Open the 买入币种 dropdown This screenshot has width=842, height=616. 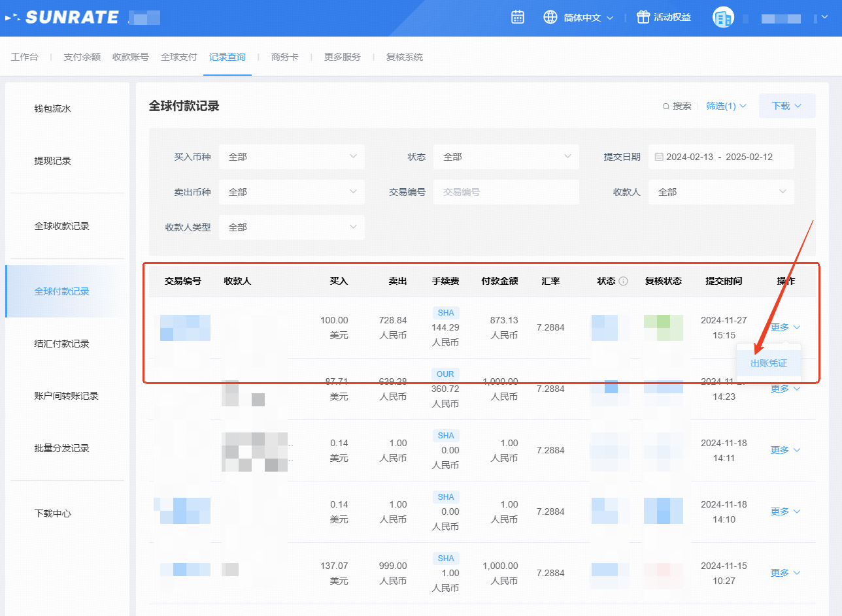pyautogui.click(x=292, y=157)
